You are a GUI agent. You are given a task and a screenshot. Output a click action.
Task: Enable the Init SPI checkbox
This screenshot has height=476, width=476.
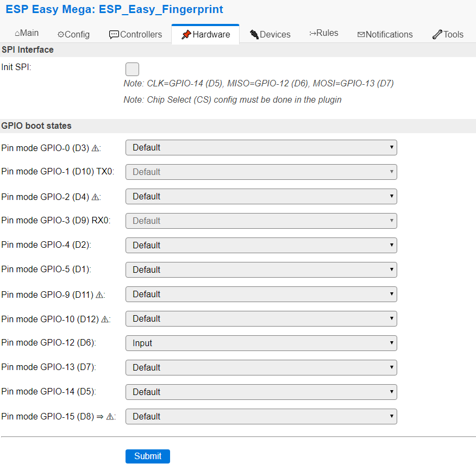(x=132, y=69)
